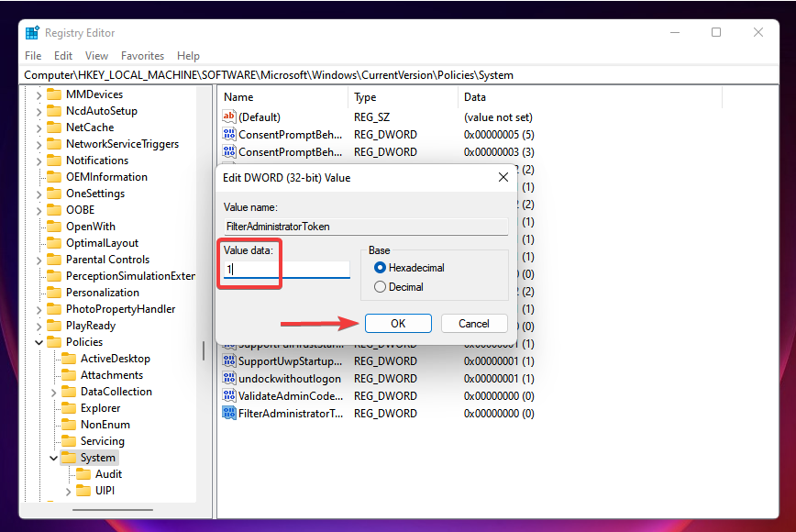
Task: Click the ValidateAdminCode DWORD value icon
Action: [x=229, y=396]
